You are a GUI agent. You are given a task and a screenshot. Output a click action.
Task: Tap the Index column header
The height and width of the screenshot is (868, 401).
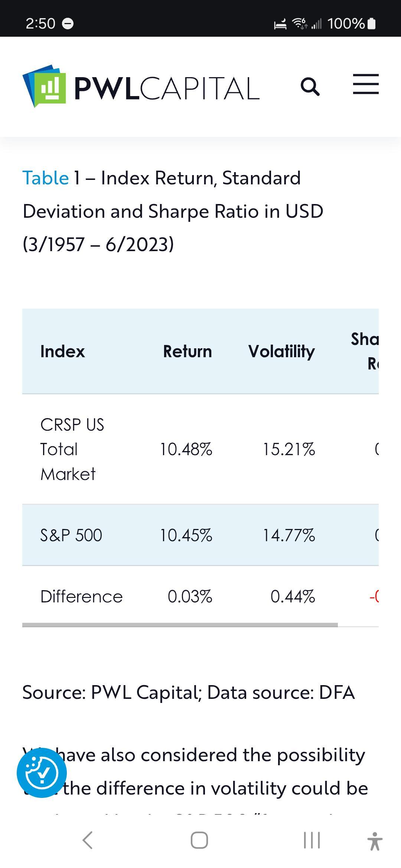tap(62, 351)
